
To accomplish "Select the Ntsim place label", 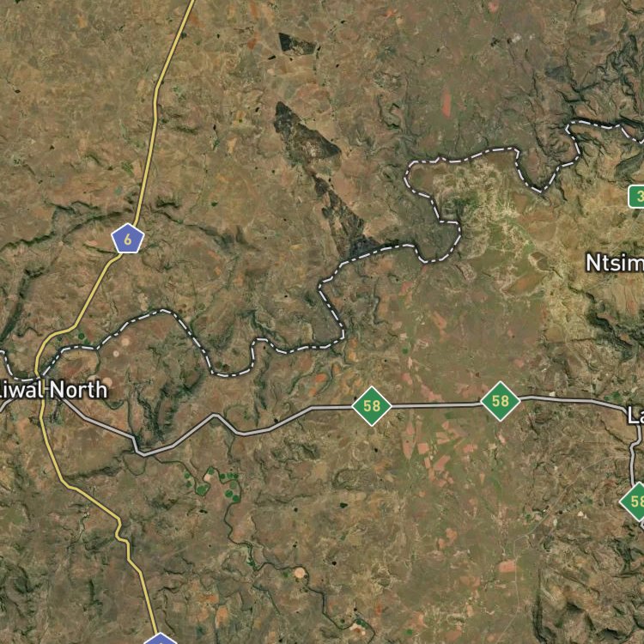I will coord(615,263).
